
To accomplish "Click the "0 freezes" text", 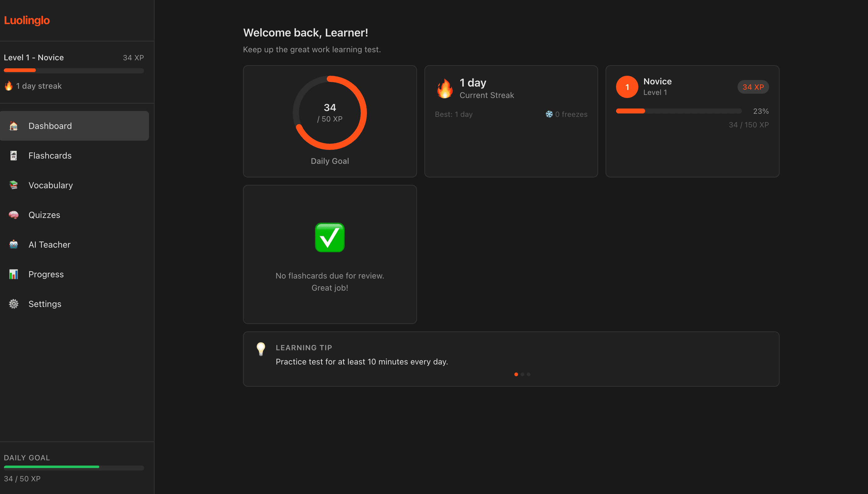I will point(571,114).
